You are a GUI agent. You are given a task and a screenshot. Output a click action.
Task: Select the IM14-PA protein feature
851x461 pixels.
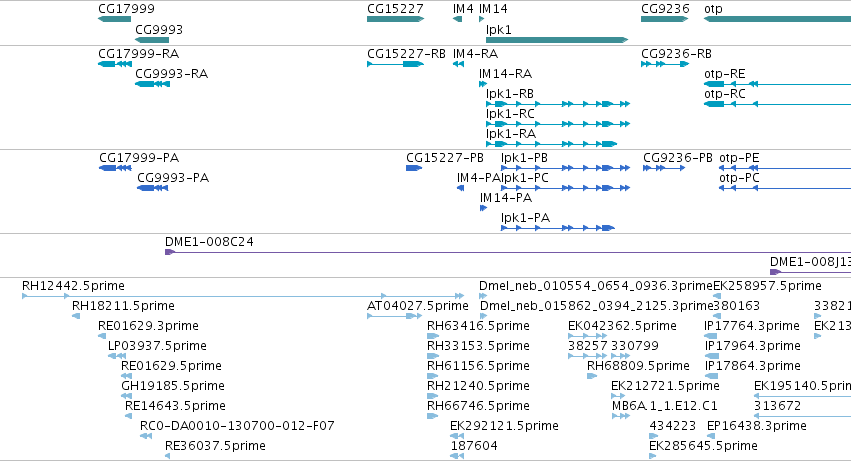click(x=484, y=208)
